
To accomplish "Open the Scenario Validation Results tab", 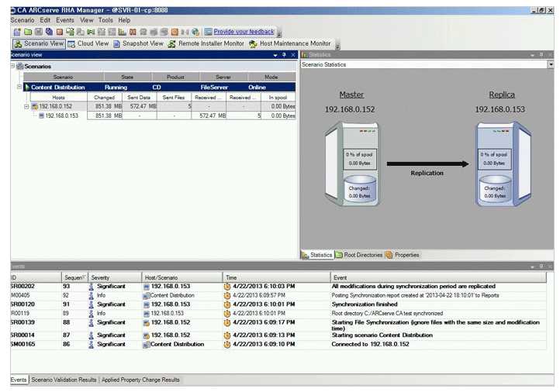I will 64,380.
